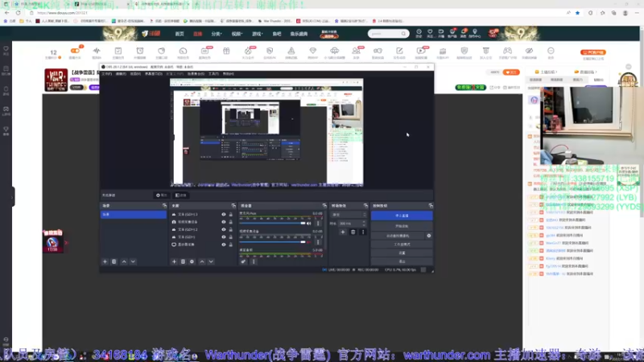Pop out the Controls dock panel
Screen dimensions: 644x362
(x=431, y=206)
